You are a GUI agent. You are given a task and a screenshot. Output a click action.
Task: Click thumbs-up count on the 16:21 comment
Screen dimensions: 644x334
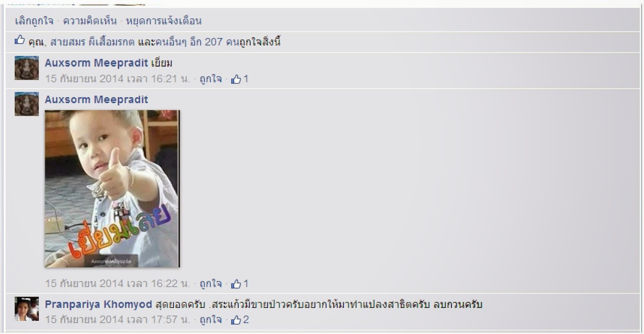pyautogui.click(x=240, y=79)
